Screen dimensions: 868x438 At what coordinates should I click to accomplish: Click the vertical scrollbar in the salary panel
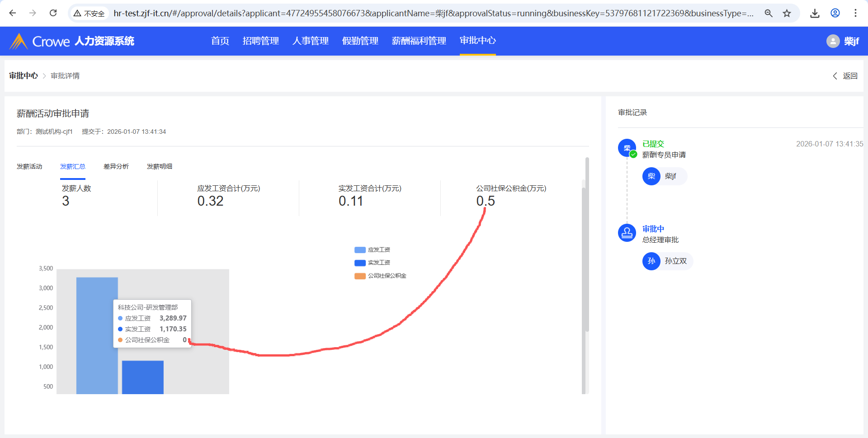tap(587, 244)
